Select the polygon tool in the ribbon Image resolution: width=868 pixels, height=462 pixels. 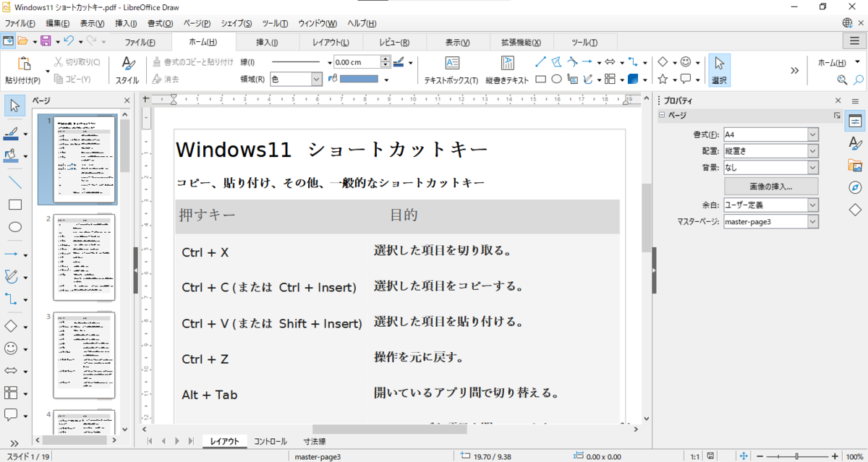coord(556,62)
